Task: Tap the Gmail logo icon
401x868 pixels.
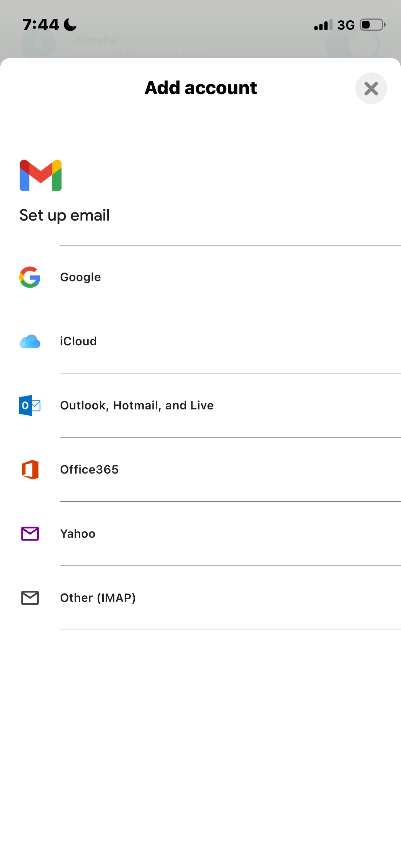Action: tap(41, 175)
